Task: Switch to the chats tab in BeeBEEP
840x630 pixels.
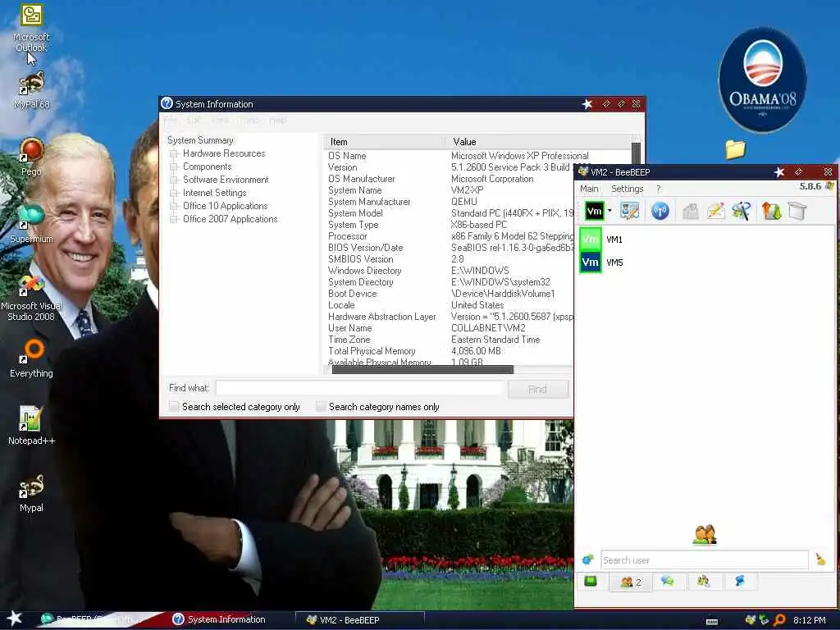Action: pos(668,582)
